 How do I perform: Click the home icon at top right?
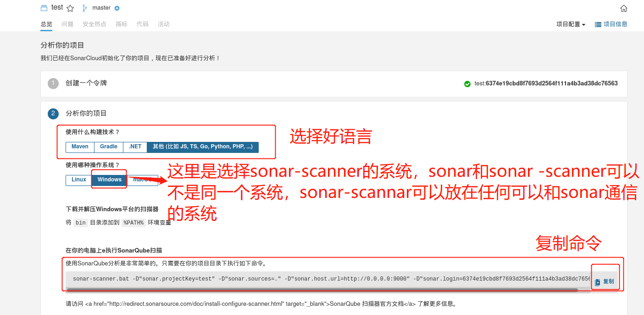click(x=623, y=8)
